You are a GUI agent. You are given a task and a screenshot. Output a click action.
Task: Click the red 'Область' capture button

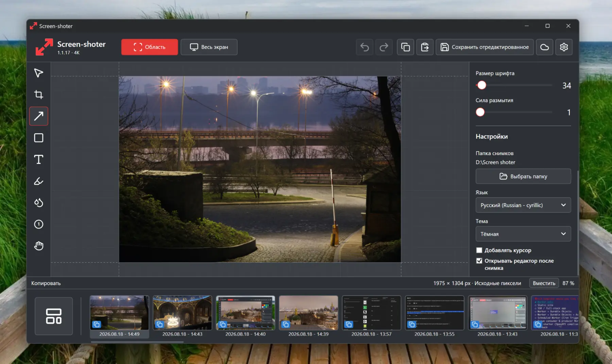click(x=150, y=47)
